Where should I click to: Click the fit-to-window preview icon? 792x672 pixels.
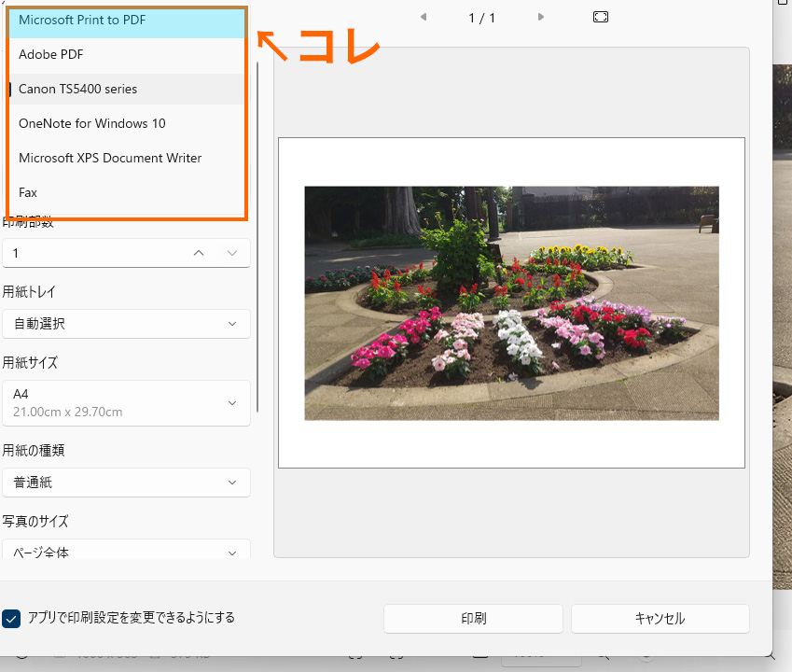coord(601,18)
